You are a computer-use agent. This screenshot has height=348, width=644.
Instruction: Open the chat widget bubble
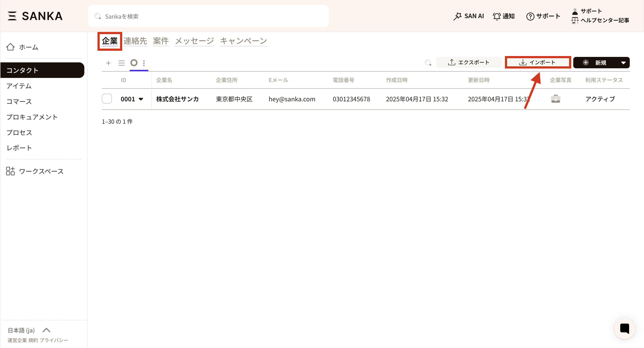pyautogui.click(x=624, y=329)
